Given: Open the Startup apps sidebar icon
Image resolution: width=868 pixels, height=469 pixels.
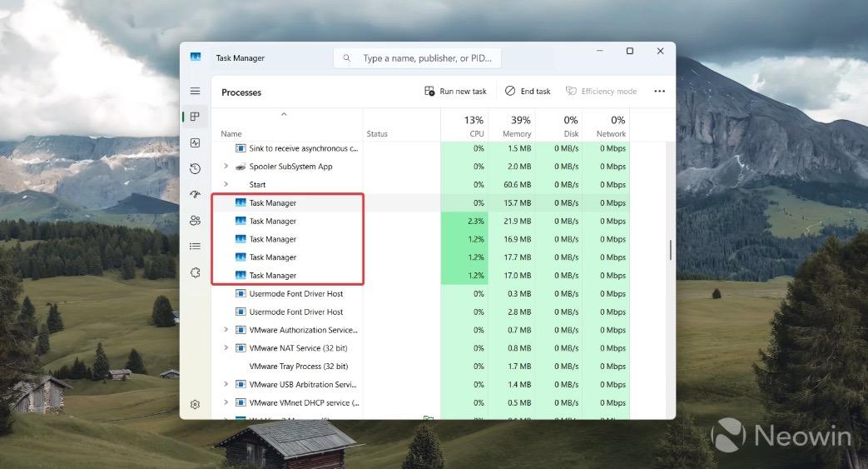Looking at the screenshot, I should pos(195,194).
